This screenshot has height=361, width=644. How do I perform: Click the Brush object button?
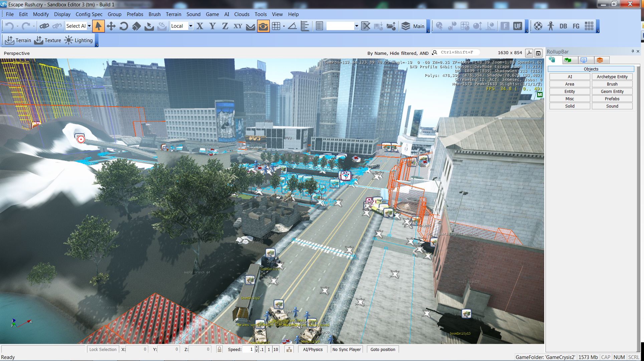(612, 84)
